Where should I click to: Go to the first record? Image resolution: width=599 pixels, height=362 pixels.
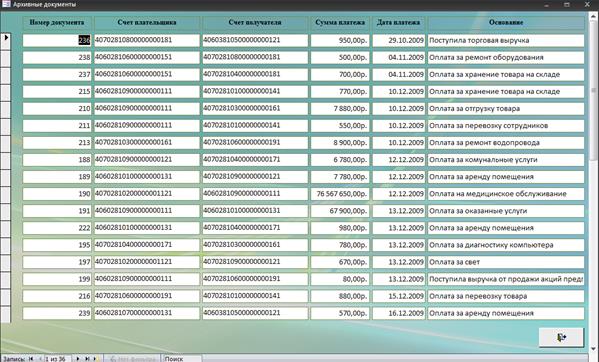tap(31, 359)
